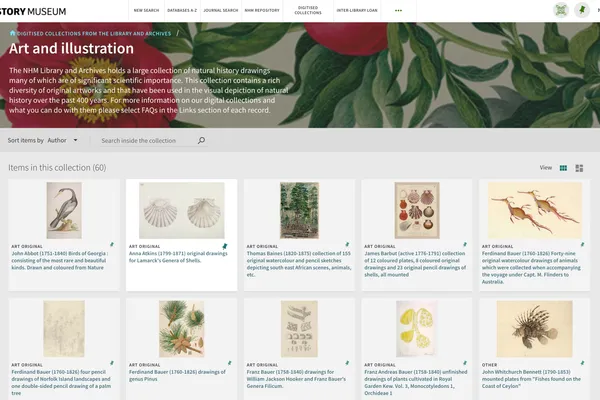Pin the Anna Atkins original drawings record
This screenshot has width=600, height=400.
tap(225, 246)
